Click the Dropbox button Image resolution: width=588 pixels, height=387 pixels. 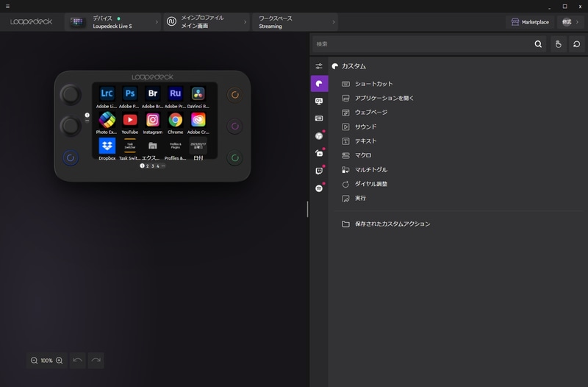click(x=107, y=146)
